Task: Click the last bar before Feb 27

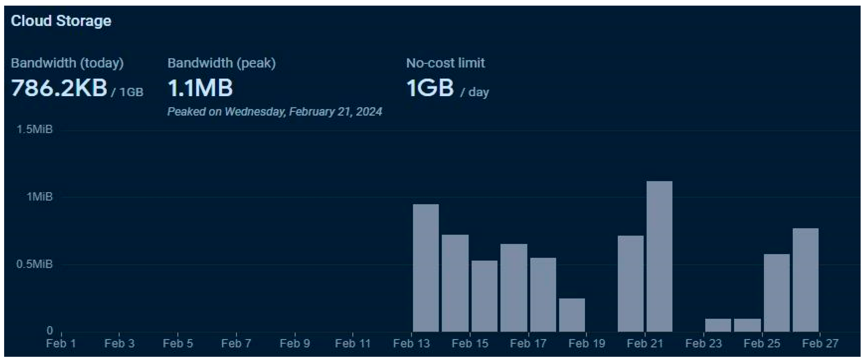Action: click(x=806, y=280)
